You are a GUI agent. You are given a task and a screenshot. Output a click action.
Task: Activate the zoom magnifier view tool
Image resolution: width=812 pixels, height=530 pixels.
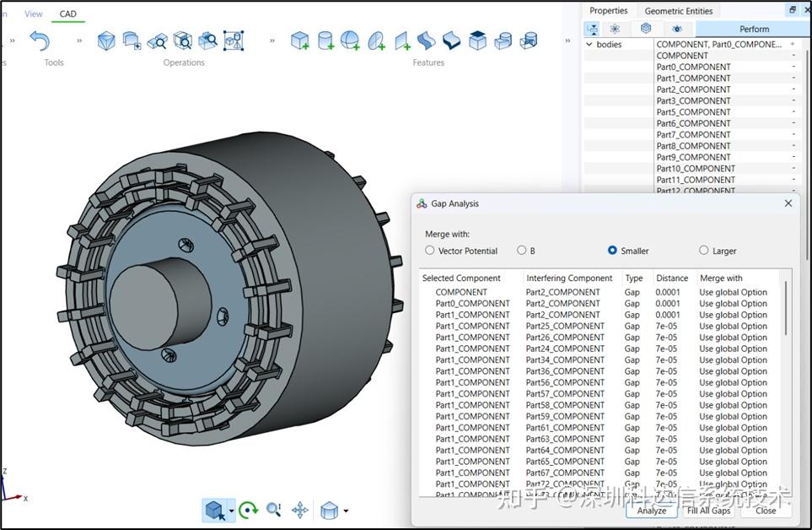(x=273, y=511)
